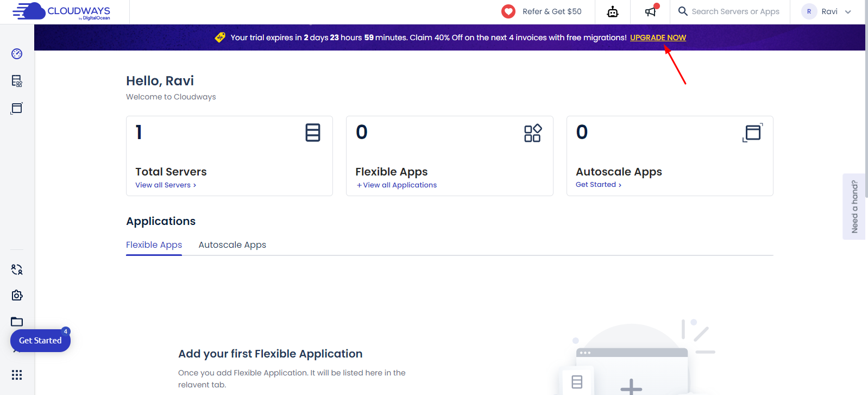868x395 pixels.
Task: Click the red heart referral icon
Action: [508, 11]
